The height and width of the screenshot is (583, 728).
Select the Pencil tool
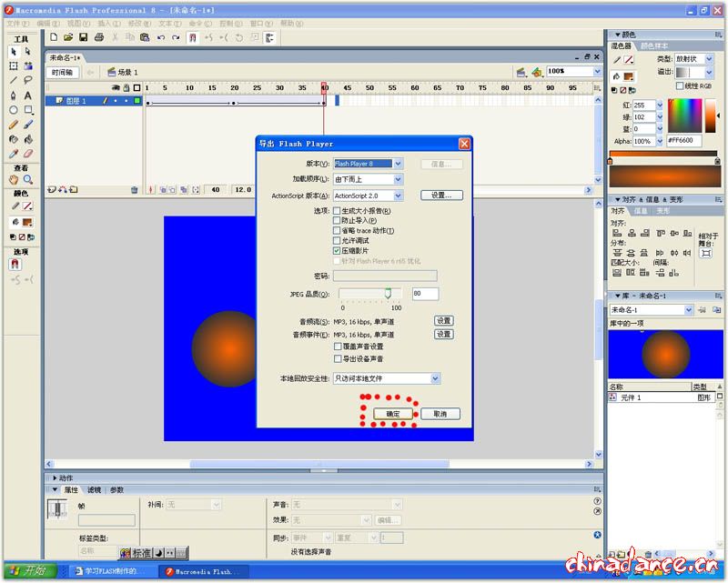tap(14, 125)
